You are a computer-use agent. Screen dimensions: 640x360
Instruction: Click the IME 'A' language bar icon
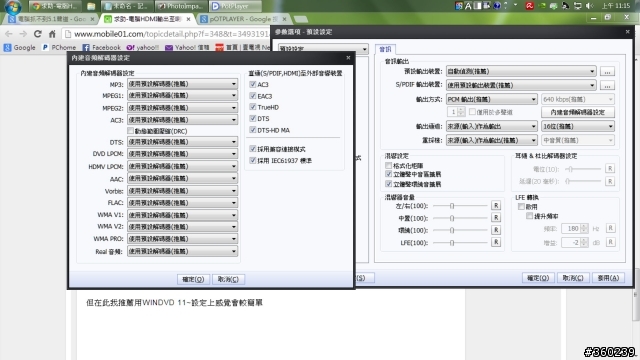468,6
